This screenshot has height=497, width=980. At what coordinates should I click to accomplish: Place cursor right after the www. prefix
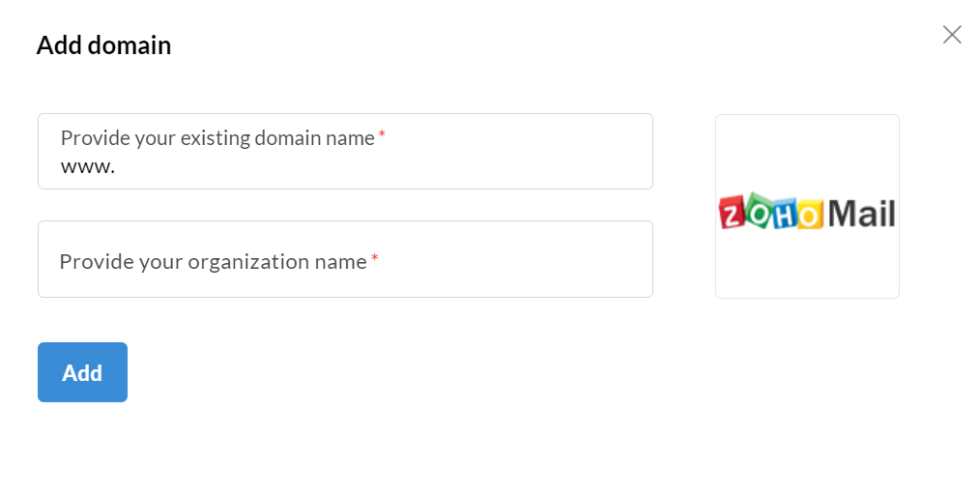[117, 166]
